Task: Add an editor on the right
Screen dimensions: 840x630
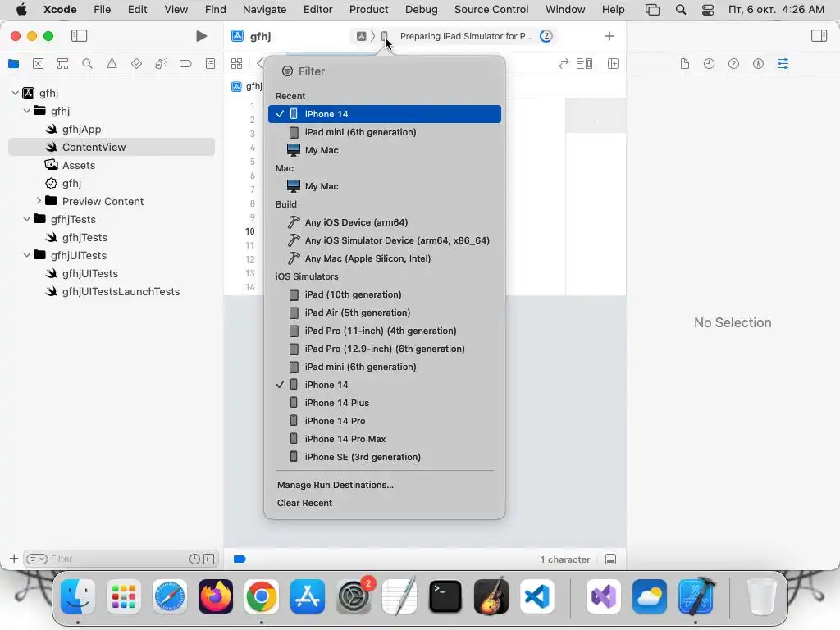Action: tap(614, 64)
